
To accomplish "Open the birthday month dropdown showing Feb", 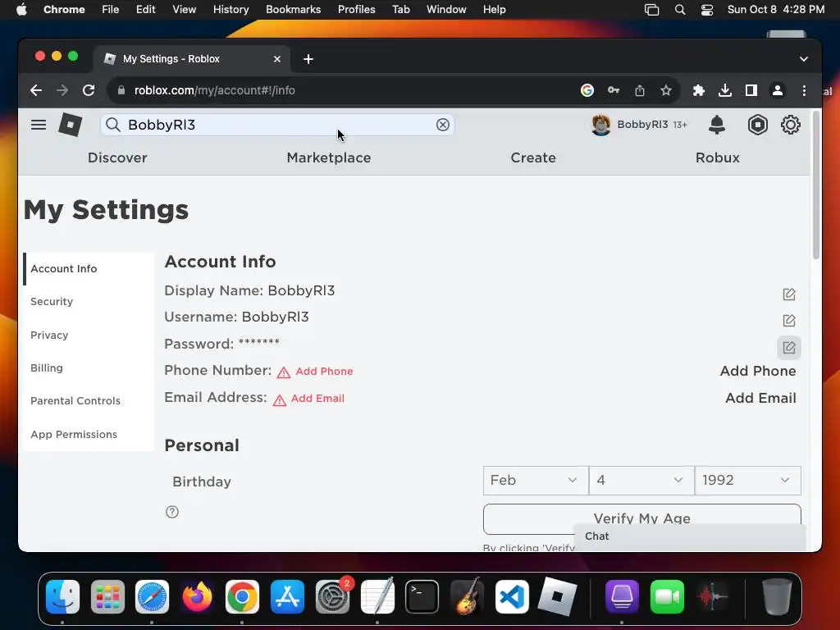I will click(535, 481).
